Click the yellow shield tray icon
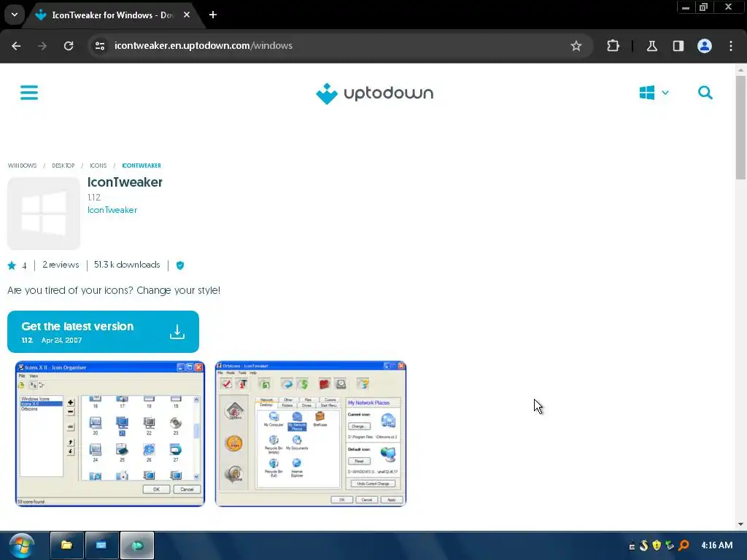747x560 pixels. tap(657, 545)
